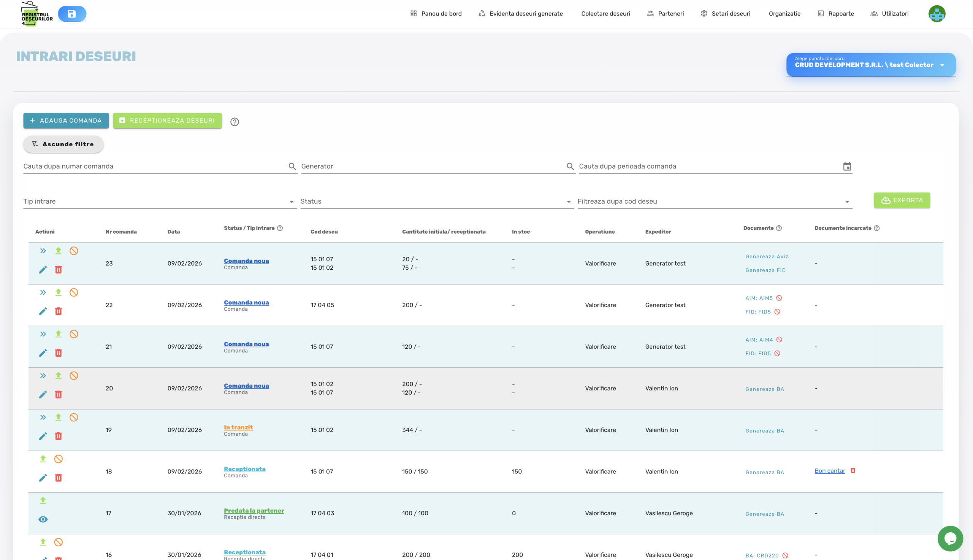This screenshot has width=973, height=560.
Task: Delete the uploaded Bon cantar document
Action: coord(853,471)
